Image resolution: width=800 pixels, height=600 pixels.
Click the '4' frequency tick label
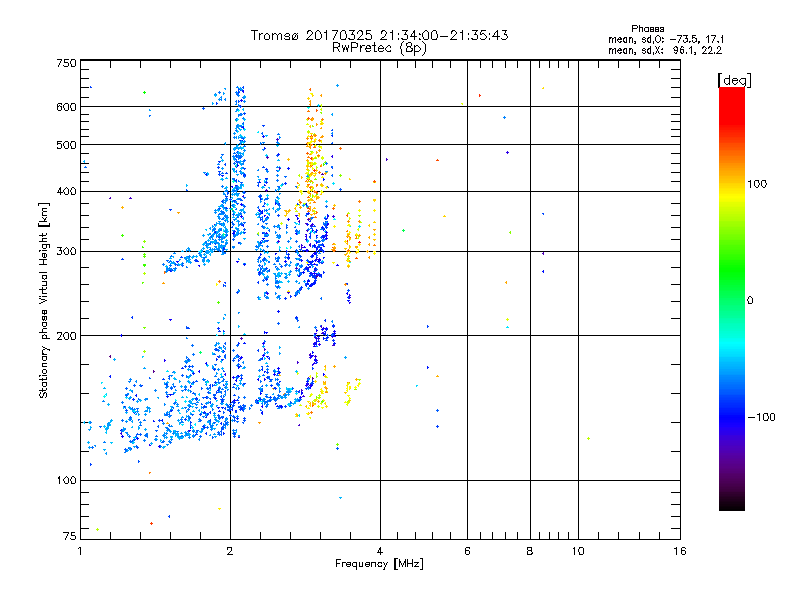[380, 551]
